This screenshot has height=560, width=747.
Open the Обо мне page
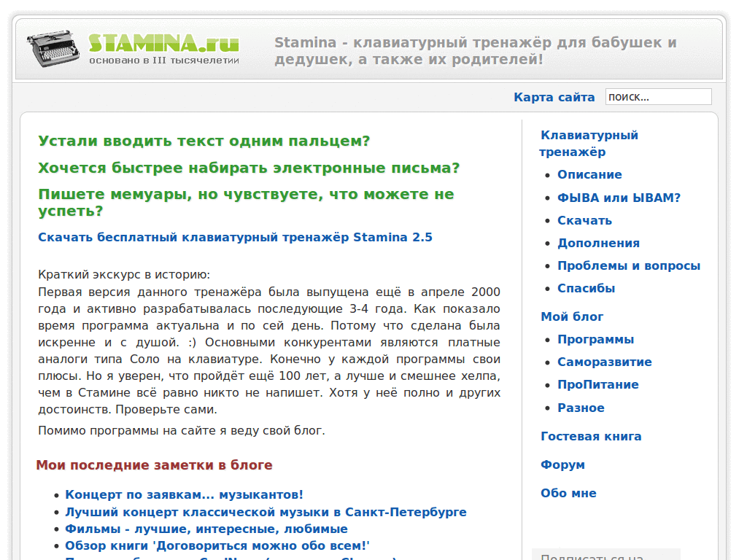coord(568,494)
